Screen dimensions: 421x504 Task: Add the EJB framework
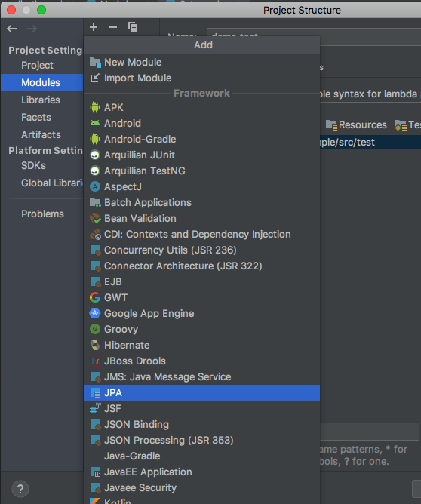[201, 282]
